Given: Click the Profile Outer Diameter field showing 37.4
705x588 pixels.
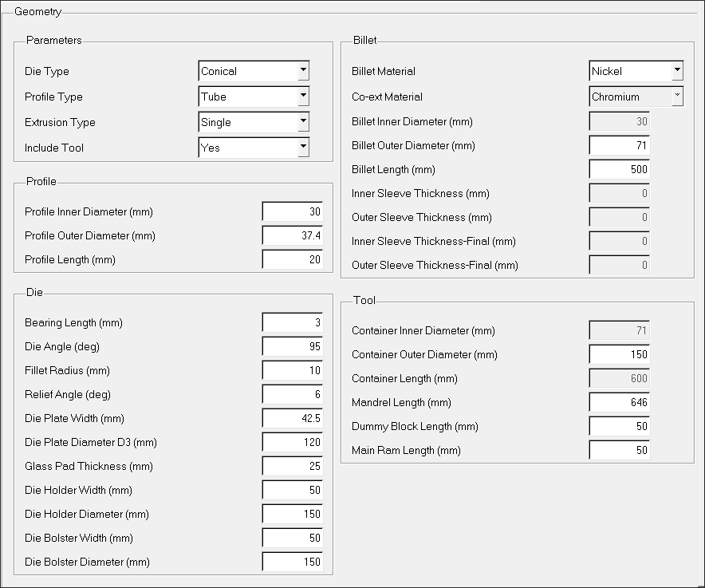Looking at the screenshot, I should pos(291,235).
